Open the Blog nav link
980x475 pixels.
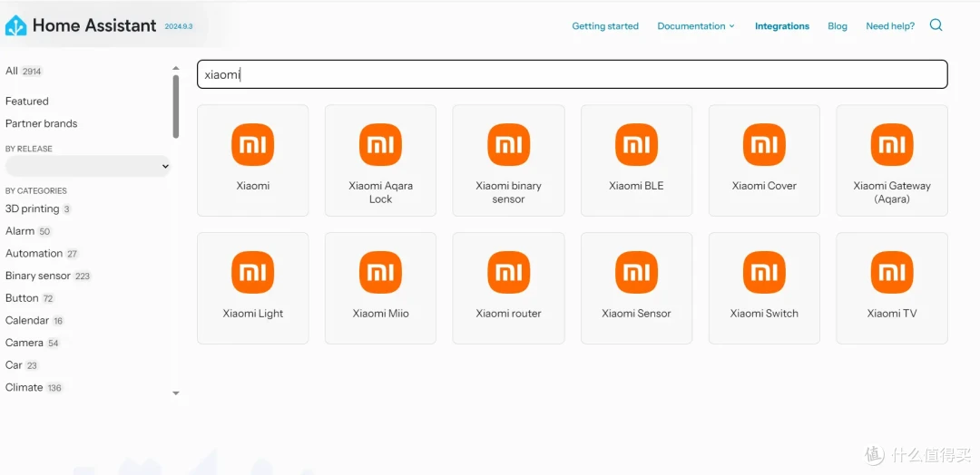click(x=838, y=26)
